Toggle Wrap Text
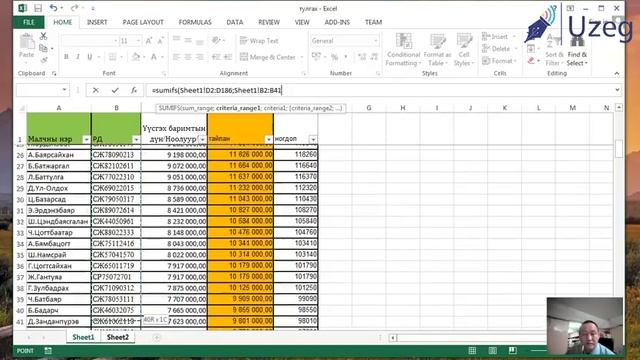Screen dimensions: 640x360 (260, 41)
